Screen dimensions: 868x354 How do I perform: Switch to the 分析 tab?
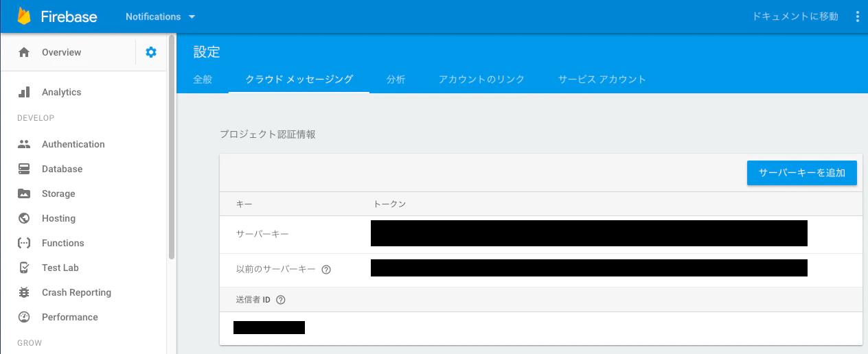coord(396,79)
